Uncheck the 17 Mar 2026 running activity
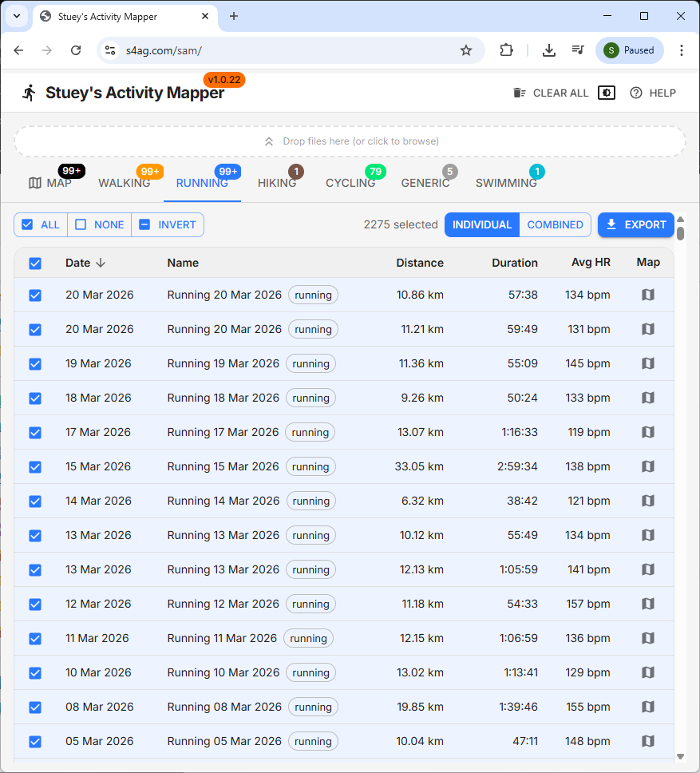700x773 pixels. coord(35,432)
